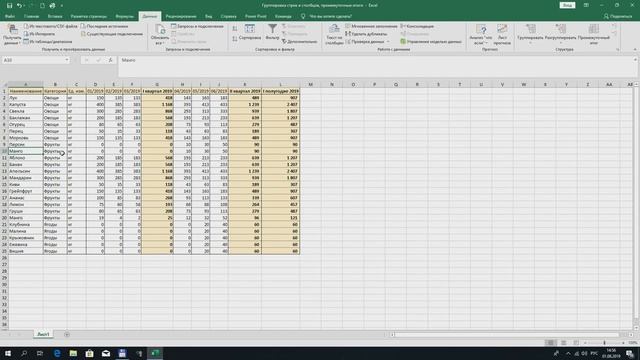Open the Файл tab
Screen dimensions: 640x360
coord(10,16)
